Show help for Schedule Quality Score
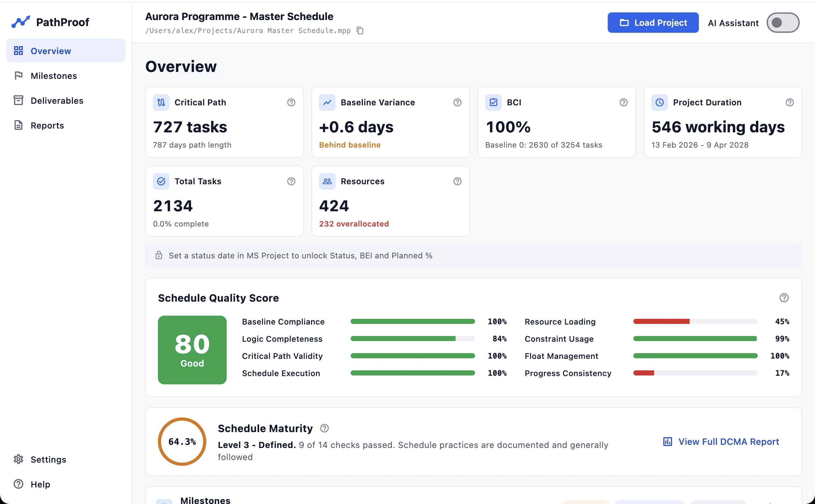The width and height of the screenshot is (815, 504). point(784,298)
